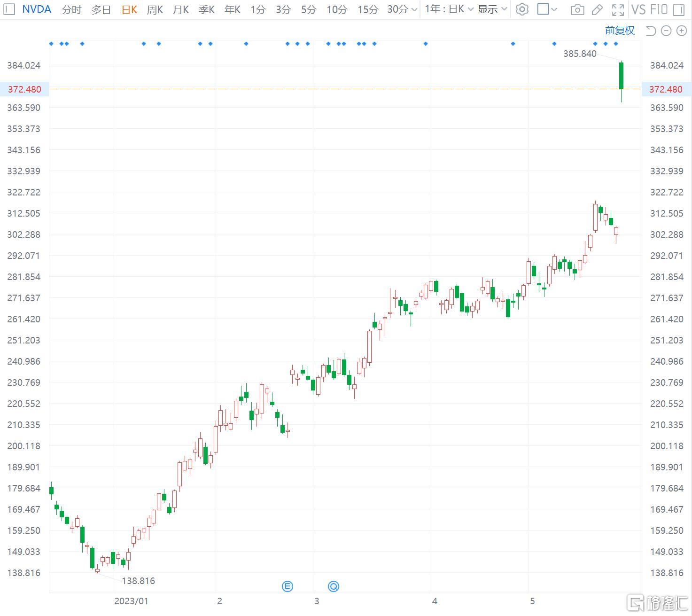The width and height of the screenshot is (692, 616).
Task: Select the 年K yearly candlestick tab
Action: (x=233, y=9)
